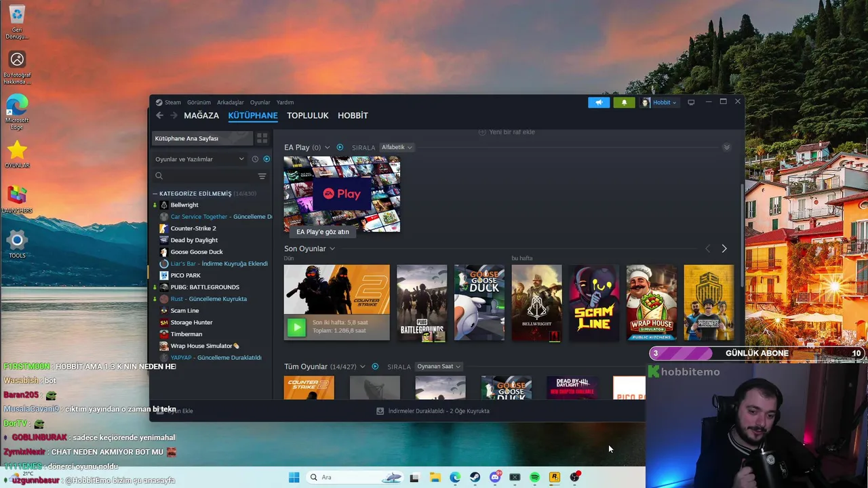Image resolution: width=868 pixels, height=488 pixels.
Task: Open the Yardım menu
Action: click(285, 102)
